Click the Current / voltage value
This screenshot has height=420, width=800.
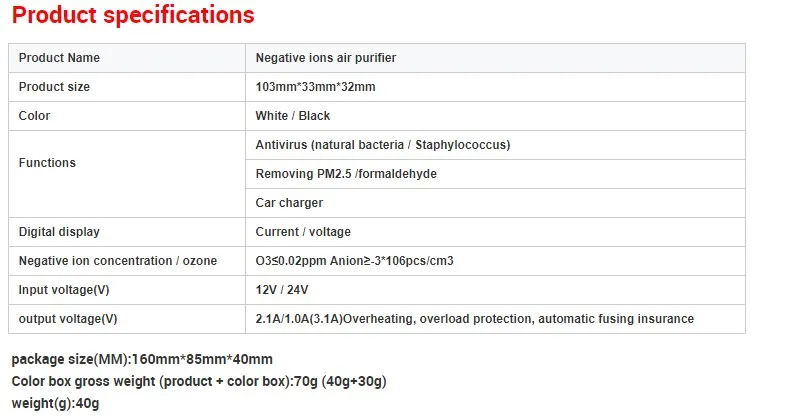(303, 232)
